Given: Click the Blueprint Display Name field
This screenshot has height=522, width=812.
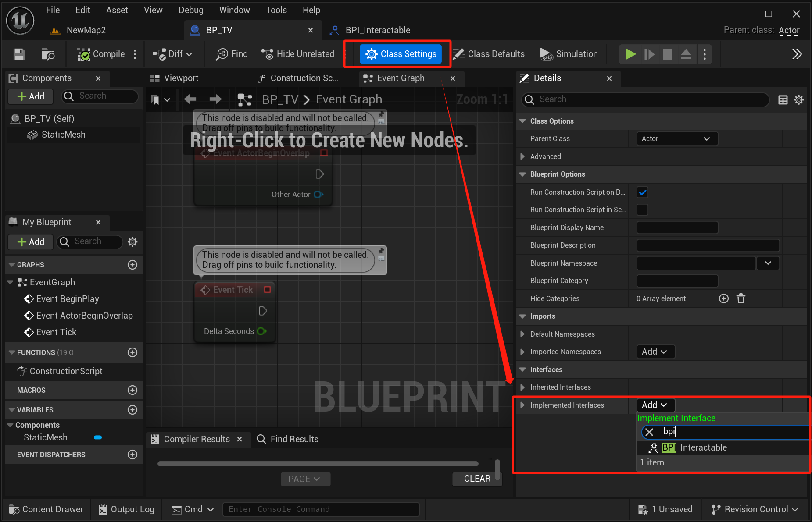Looking at the screenshot, I should tap(677, 227).
